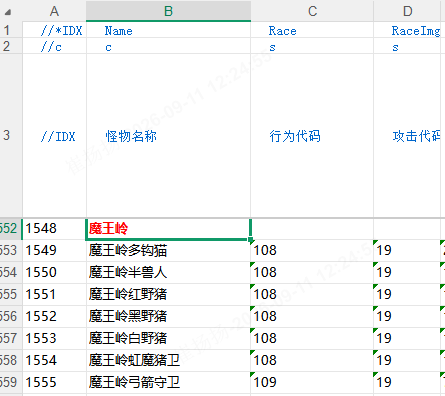Viewport: 445px width, 396px height.
Task: Click the empty Race cell beside 魔王岭
Action: (x=312, y=229)
